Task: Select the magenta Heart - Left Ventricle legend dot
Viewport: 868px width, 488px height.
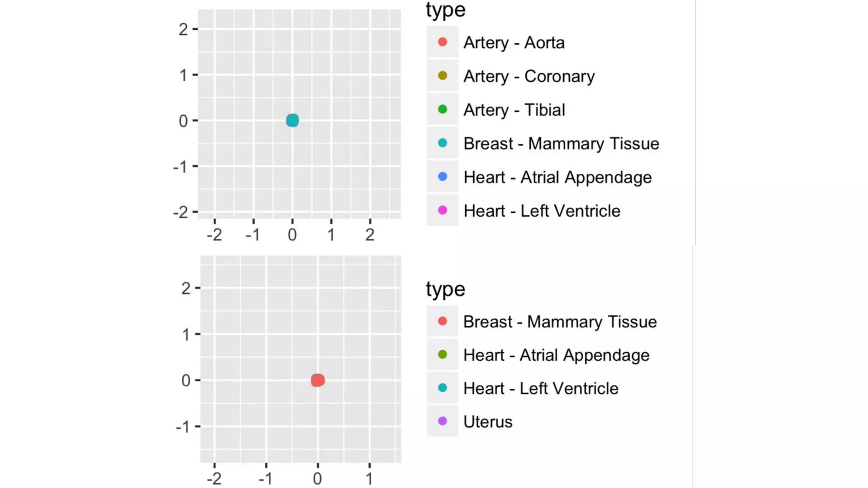Action: click(x=442, y=211)
